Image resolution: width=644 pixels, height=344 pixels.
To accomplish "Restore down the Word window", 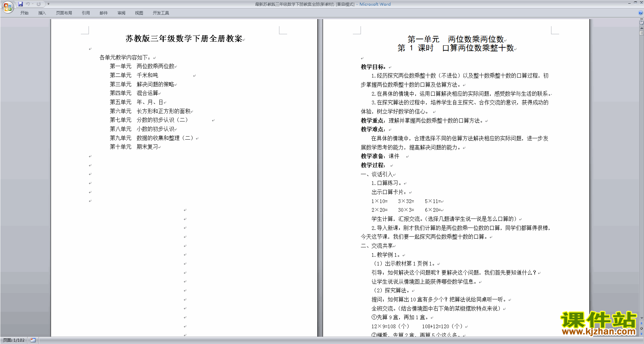I will [635, 3].
